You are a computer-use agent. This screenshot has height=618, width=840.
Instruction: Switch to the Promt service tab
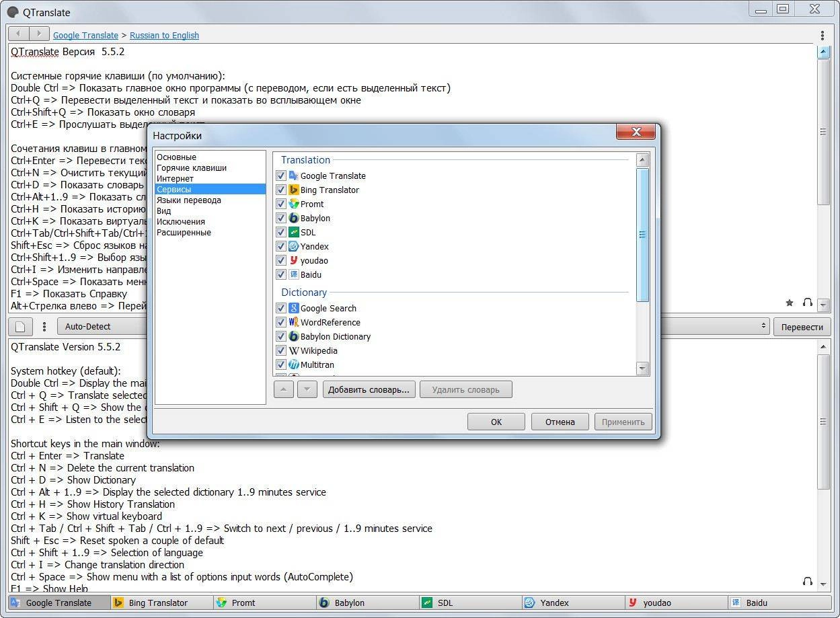tap(264, 603)
